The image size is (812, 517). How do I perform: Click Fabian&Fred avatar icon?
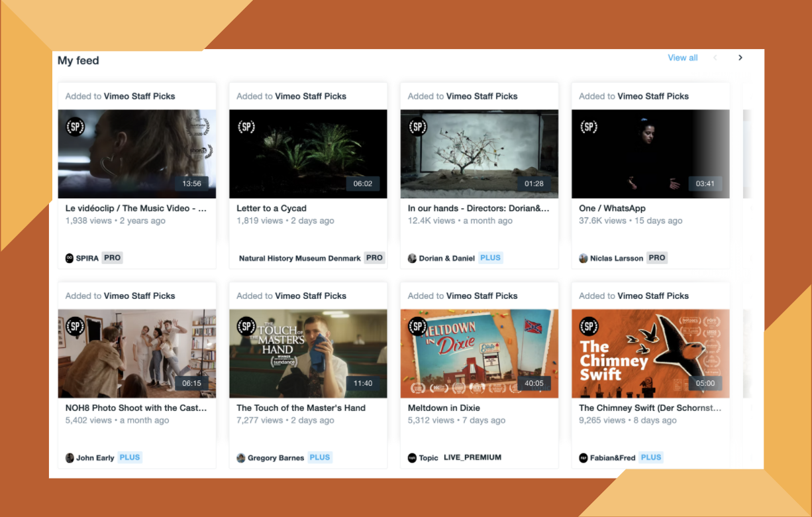point(584,457)
